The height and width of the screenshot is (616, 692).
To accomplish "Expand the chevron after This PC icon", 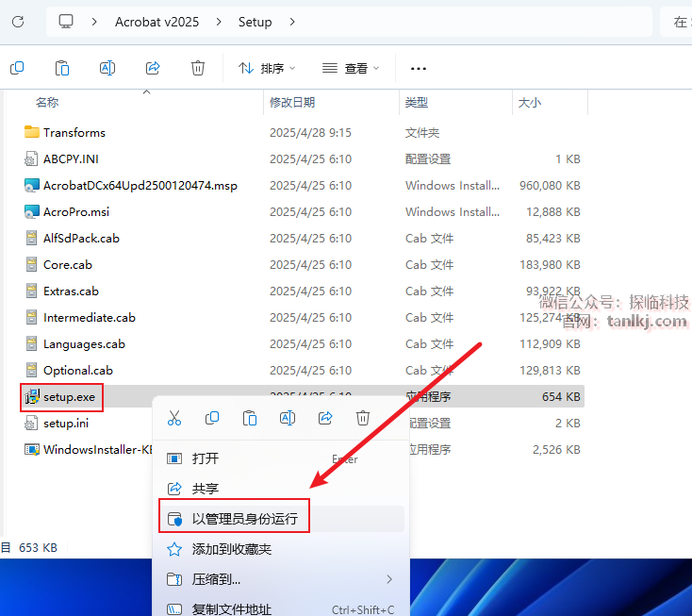I will [x=94, y=22].
